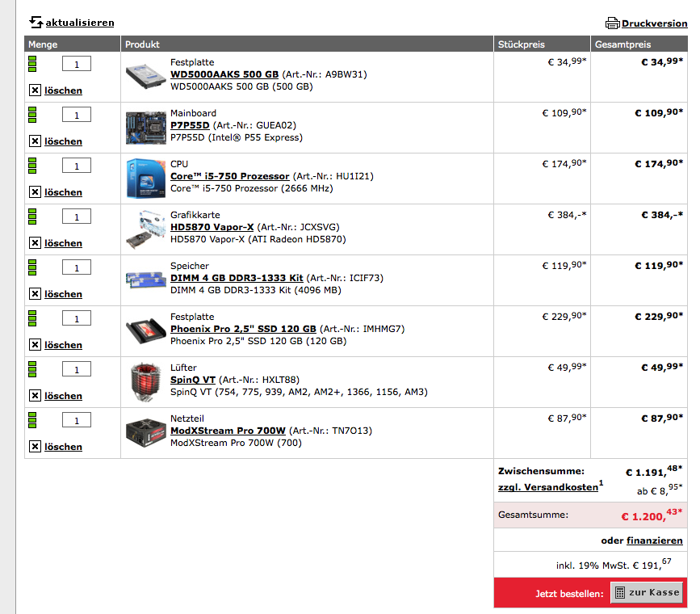Click löschen link for WD5000AAKS row
Viewport: 700px width, 614px height.
pyautogui.click(x=64, y=90)
